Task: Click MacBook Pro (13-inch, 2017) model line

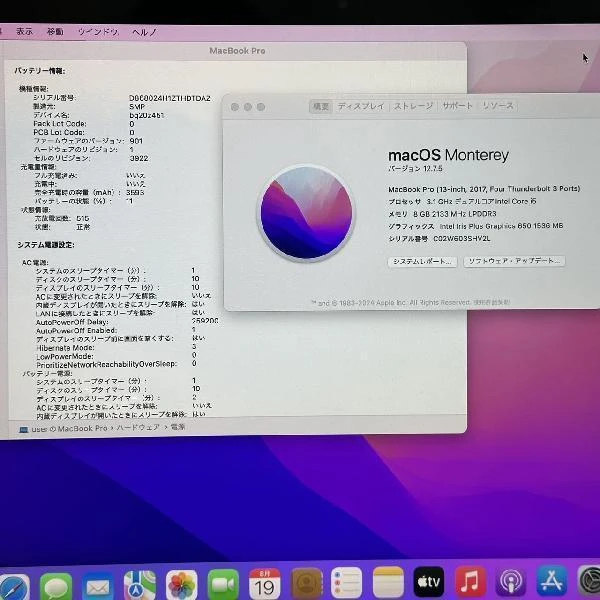Action: [x=484, y=189]
